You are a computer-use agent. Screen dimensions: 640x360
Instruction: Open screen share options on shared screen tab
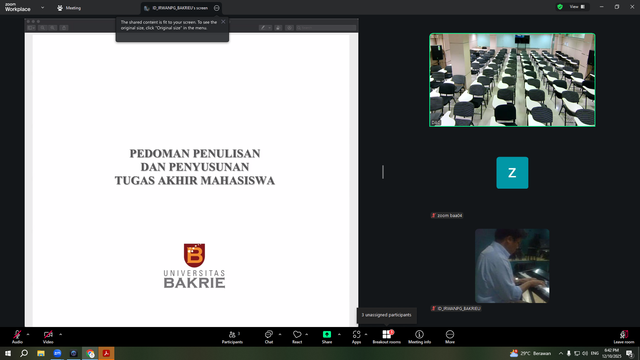[x=217, y=8]
